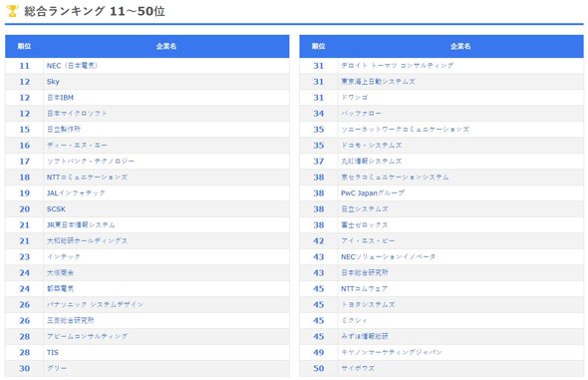
Task: Open the 日本マイクロソフト entry
Action: click(x=77, y=114)
